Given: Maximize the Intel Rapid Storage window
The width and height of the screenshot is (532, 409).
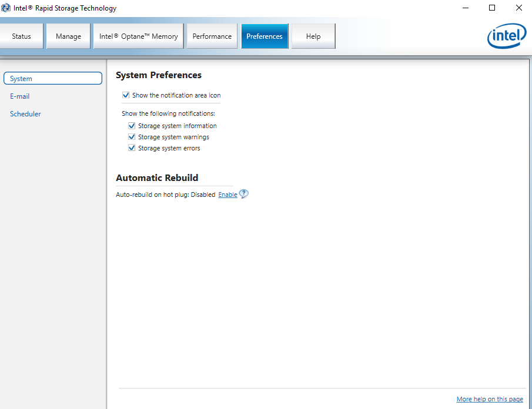Looking at the screenshot, I should click(492, 8).
